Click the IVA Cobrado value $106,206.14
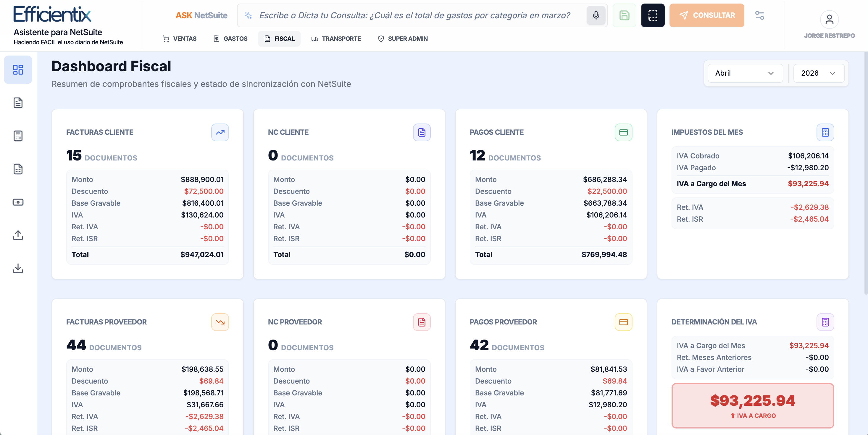The image size is (868, 435). coord(808,156)
